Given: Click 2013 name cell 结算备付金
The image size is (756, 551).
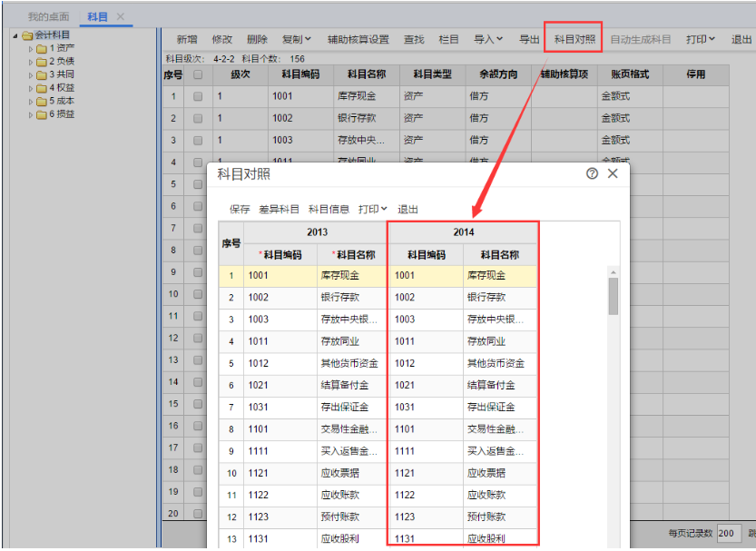Looking at the screenshot, I should [x=352, y=385].
